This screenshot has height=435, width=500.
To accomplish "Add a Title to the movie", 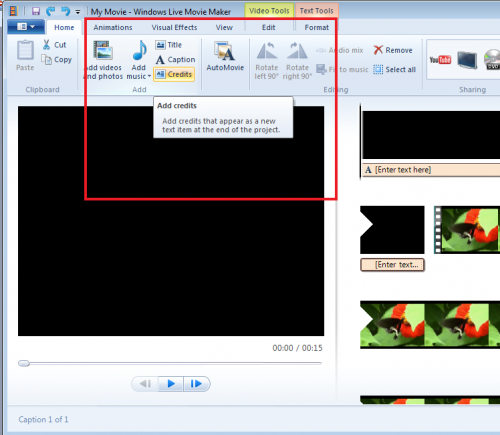I will click(169, 45).
